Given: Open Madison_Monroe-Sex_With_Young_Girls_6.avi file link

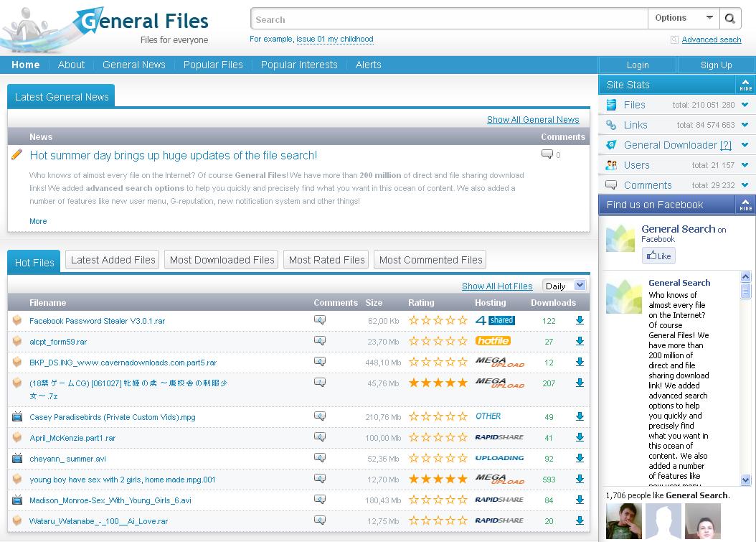Looking at the screenshot, I should tap(110, 500).
